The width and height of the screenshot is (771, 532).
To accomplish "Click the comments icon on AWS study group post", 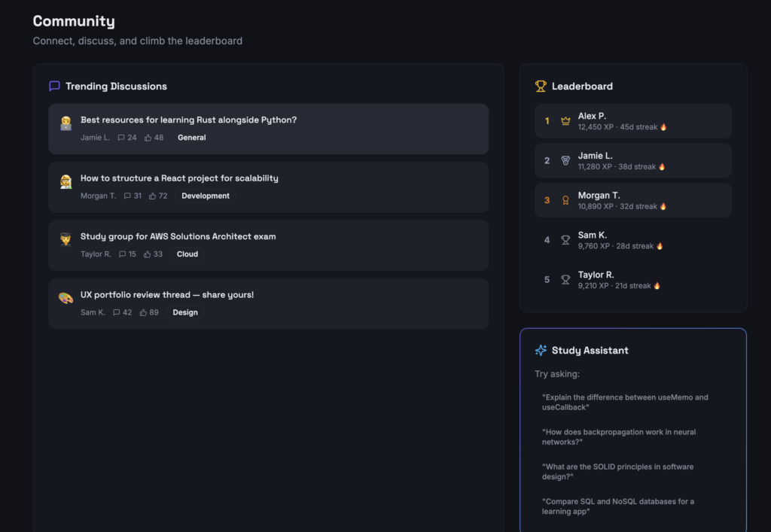I will coord(123,254).
